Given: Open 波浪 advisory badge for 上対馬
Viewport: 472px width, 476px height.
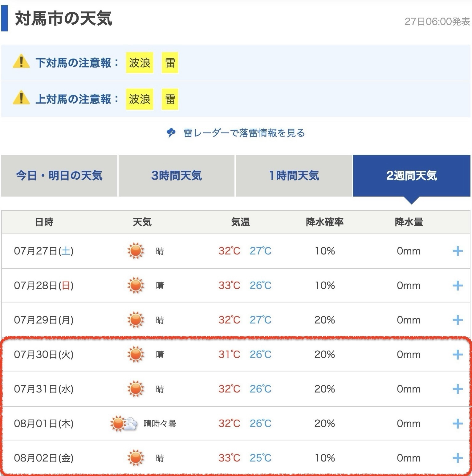Looking at the screenshot, I should click(x=140, y=99).
